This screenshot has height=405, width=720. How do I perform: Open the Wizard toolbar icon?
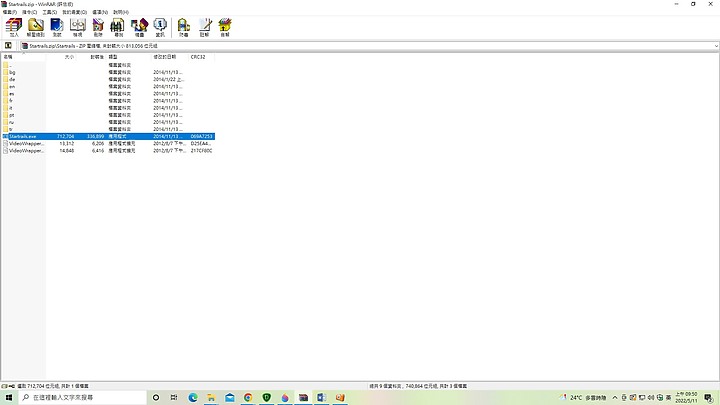tap(140, 28)
